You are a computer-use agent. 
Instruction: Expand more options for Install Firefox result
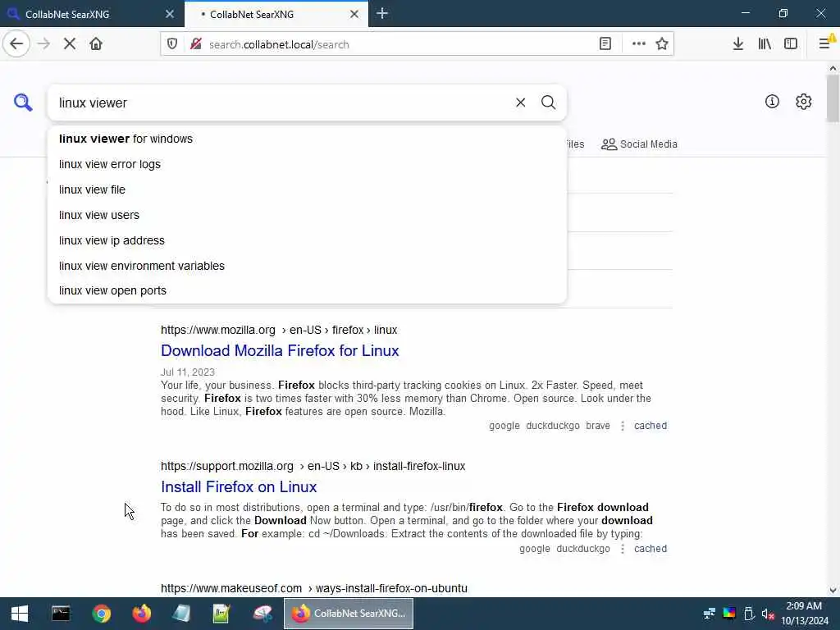click(623, 549)
